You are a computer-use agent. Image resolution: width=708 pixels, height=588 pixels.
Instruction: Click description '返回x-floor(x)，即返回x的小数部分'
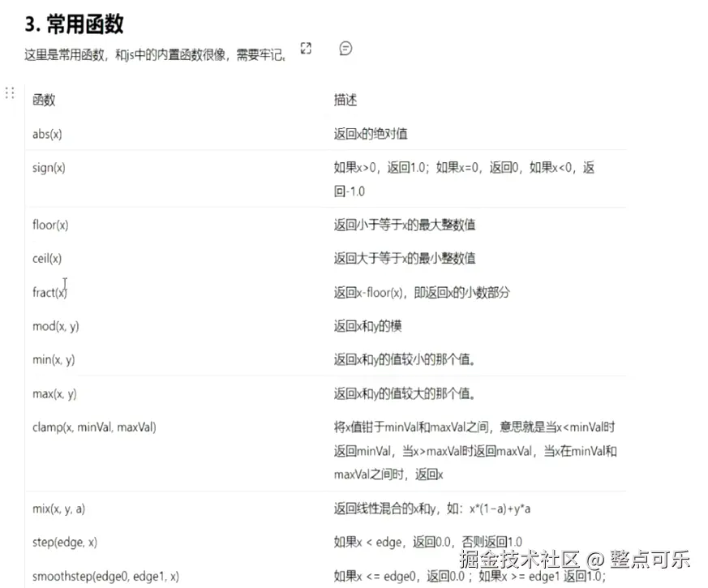click(x=422, y=292)
